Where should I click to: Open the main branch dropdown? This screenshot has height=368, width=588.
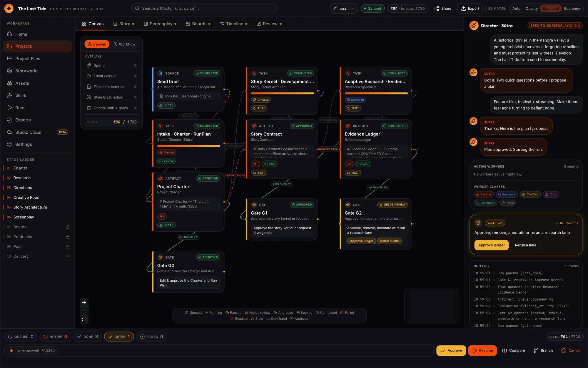pos(344,9)
